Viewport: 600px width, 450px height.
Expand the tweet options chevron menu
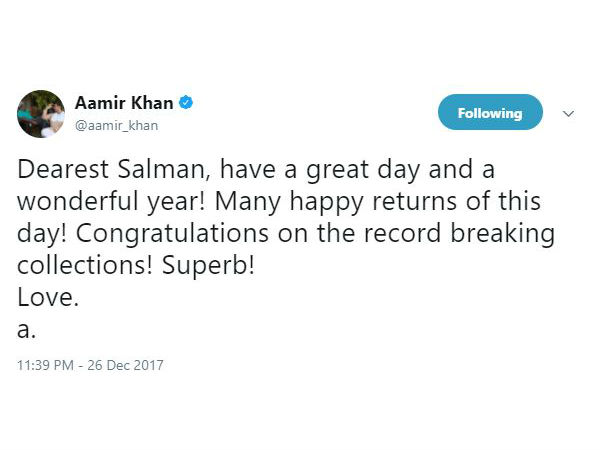coord(569,114)
